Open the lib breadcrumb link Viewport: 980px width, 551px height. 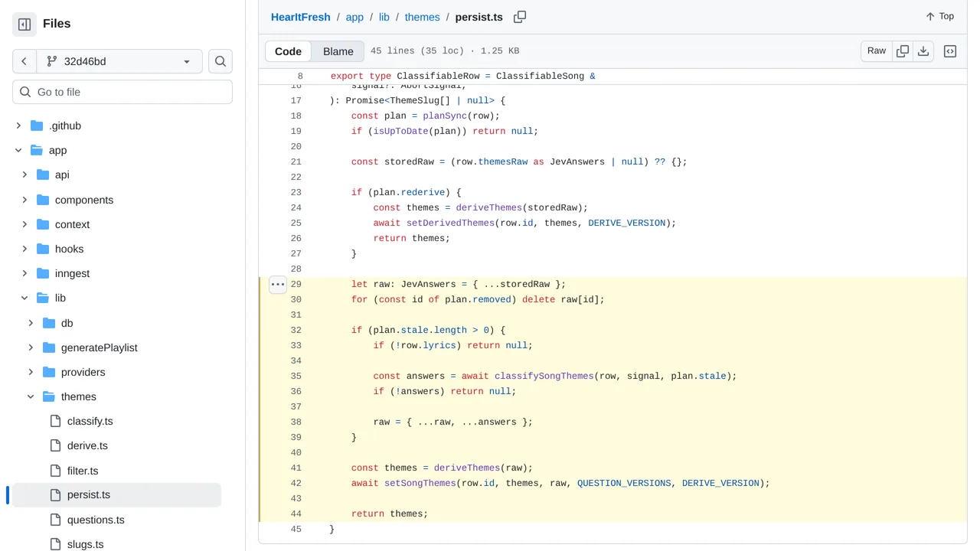pos(384,17)
